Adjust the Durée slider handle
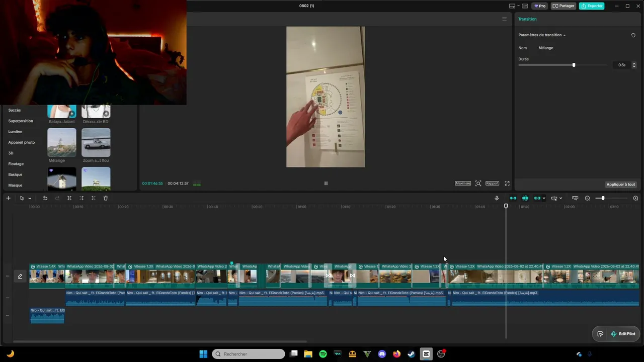The image size is (644, 362). (574, 65)
